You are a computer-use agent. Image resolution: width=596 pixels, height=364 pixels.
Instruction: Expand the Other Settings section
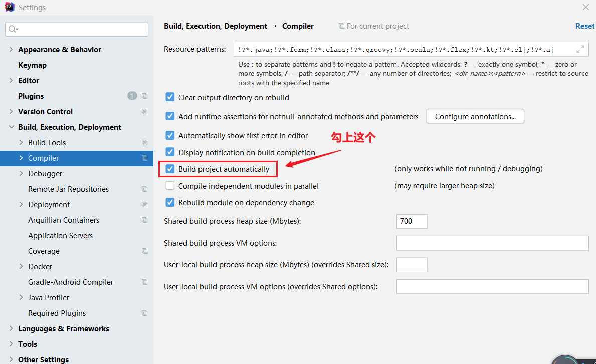[11, 359]
